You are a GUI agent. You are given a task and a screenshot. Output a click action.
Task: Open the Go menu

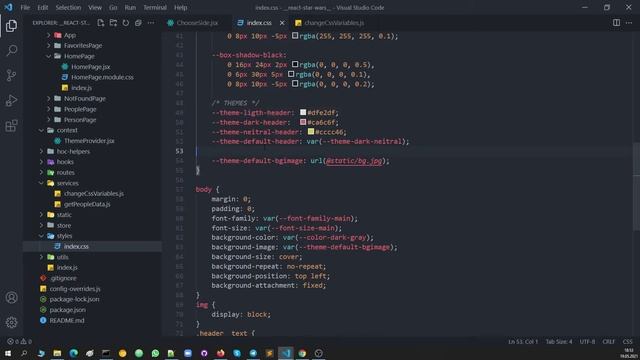point(113,7)
